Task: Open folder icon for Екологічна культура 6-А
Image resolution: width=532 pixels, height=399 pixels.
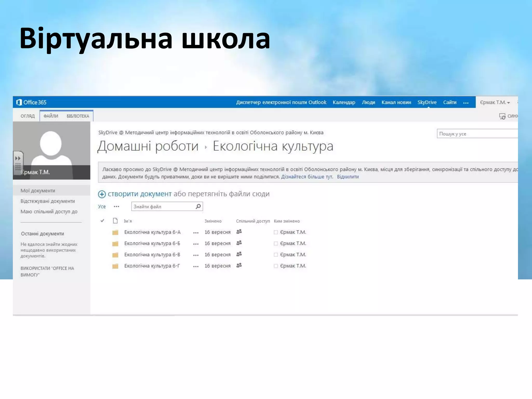Action: (115, 232)
